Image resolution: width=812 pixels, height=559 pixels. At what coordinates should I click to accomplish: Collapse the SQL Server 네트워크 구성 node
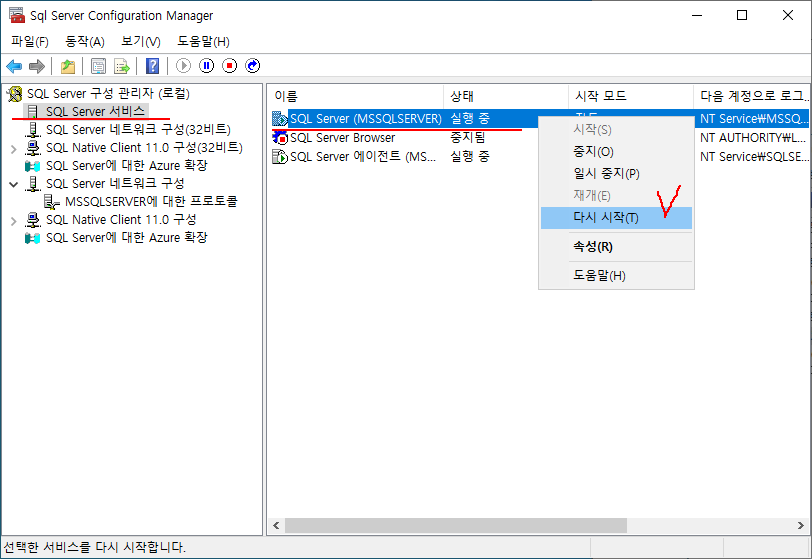(13, 184)
